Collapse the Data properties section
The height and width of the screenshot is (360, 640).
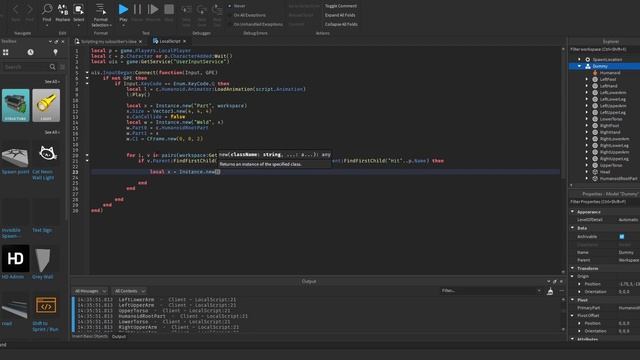pos(572,228)
